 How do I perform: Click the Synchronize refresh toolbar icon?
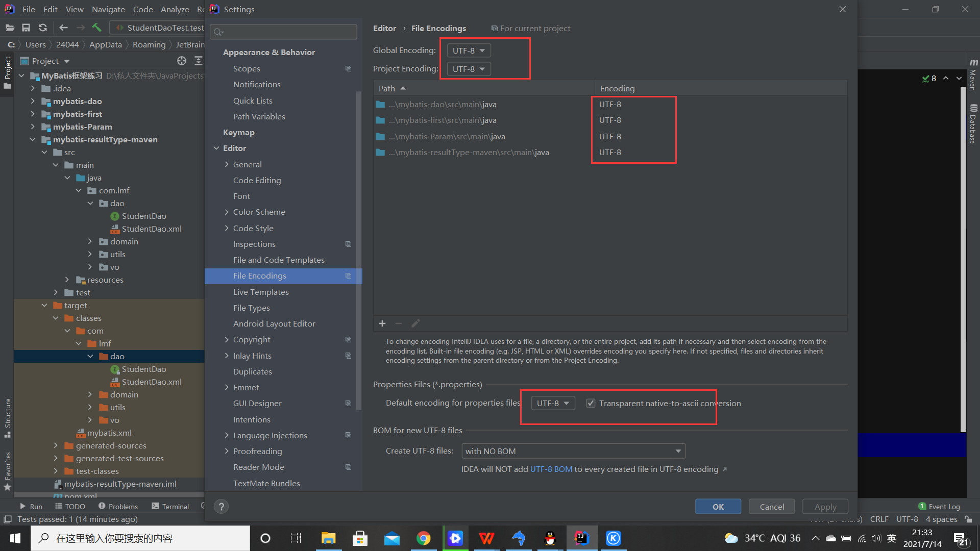[x=43, y=28]
